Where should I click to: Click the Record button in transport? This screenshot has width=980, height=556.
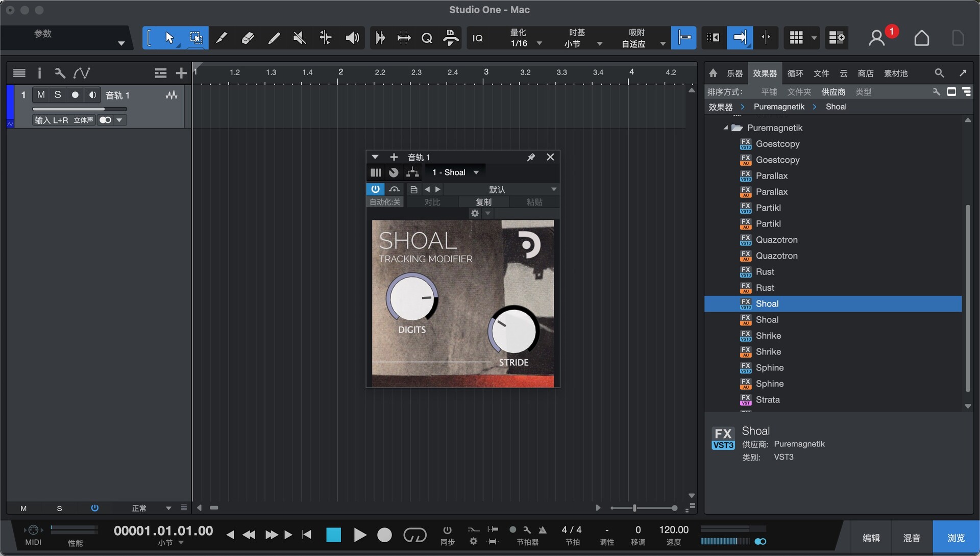[384, 535]
